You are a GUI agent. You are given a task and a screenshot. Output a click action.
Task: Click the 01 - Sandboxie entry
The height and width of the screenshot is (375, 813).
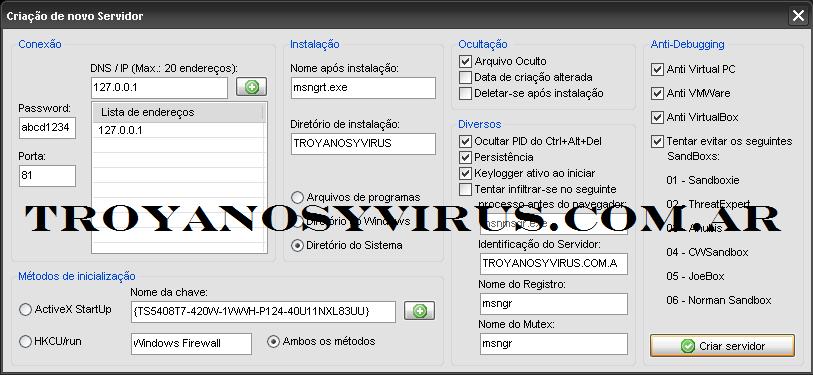tap(703, 180)
